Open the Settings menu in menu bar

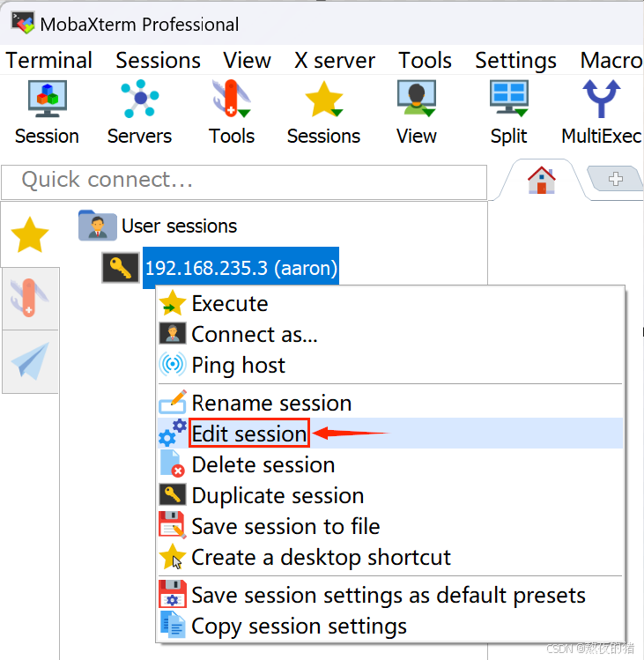[x=515, y=60]
